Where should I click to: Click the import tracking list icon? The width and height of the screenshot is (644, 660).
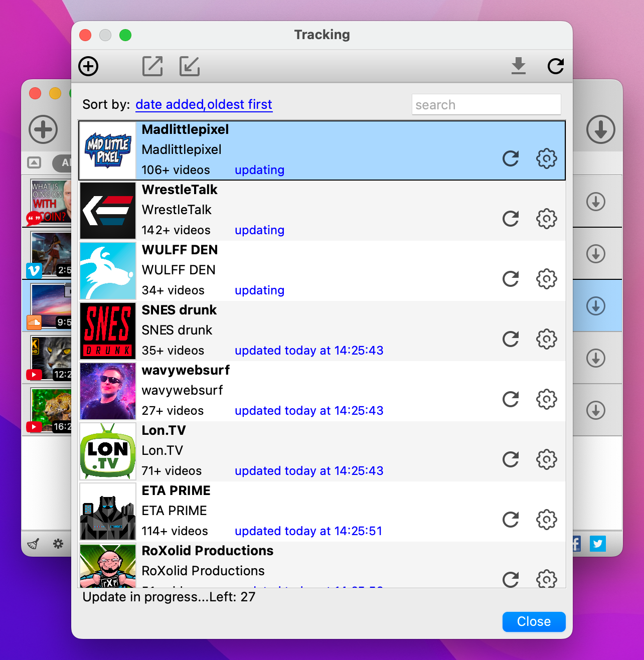pos(190,66)
